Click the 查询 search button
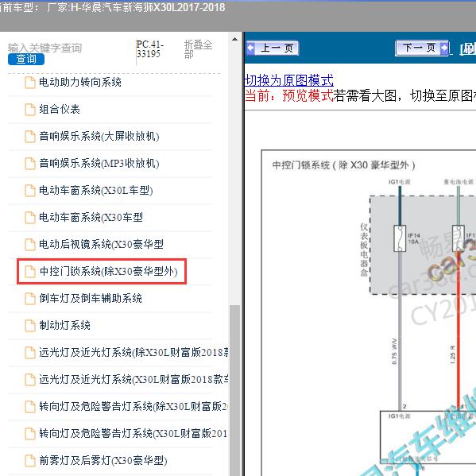Viewport: 476px width, 476px height. tap(26, 59)
